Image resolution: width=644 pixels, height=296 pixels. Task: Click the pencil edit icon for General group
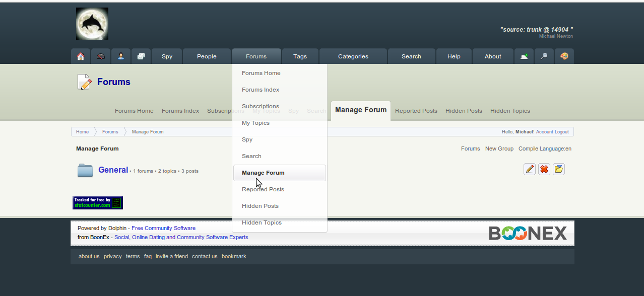(x=530, y=169)
